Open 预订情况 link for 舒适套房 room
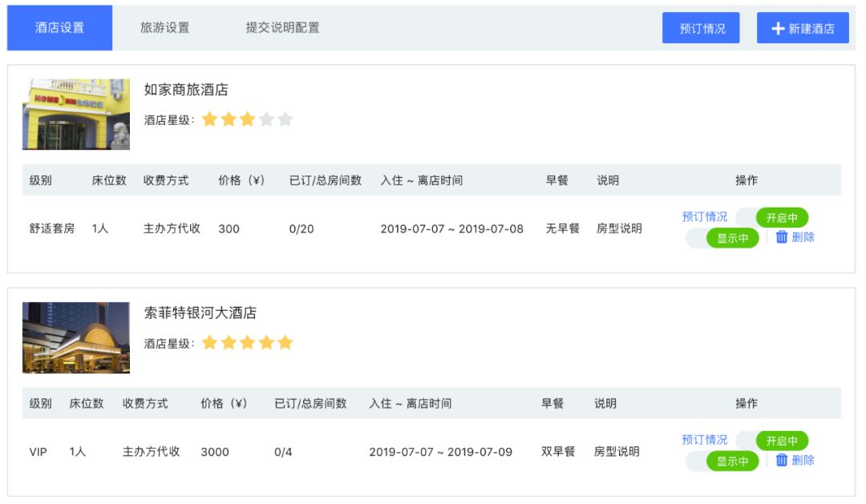 [705, 217]
